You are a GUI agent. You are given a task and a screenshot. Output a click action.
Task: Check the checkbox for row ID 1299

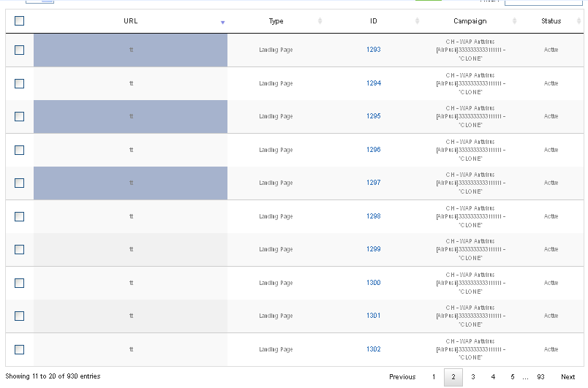[19, 250]
